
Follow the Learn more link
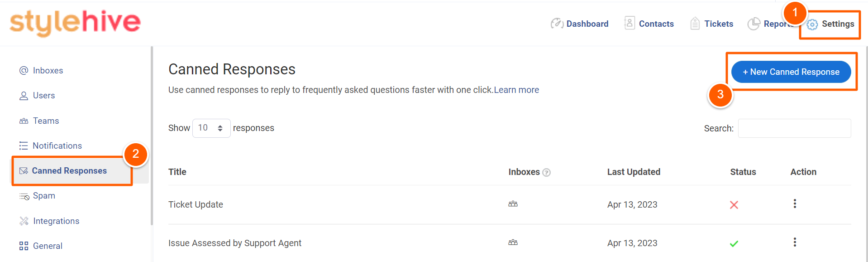pyautogui.click(x=516, y=90)
